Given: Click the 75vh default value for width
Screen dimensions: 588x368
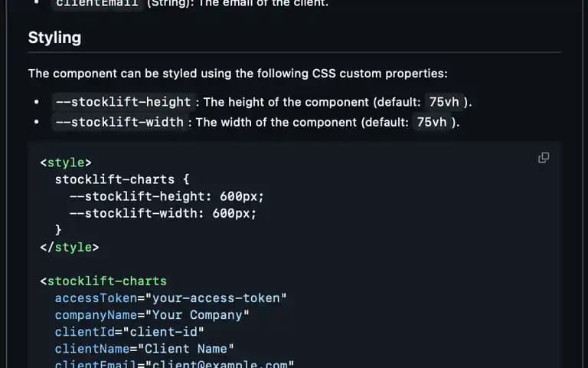Looking at the screenshot, I should tap(432, 123).
